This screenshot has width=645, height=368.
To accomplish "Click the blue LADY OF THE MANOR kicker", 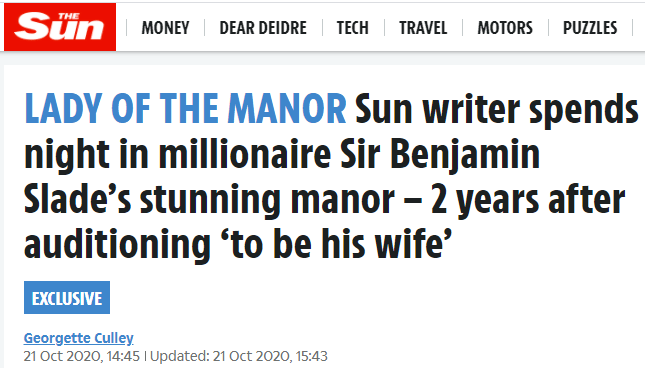I will pyautogui.click(x=185, y=109).
